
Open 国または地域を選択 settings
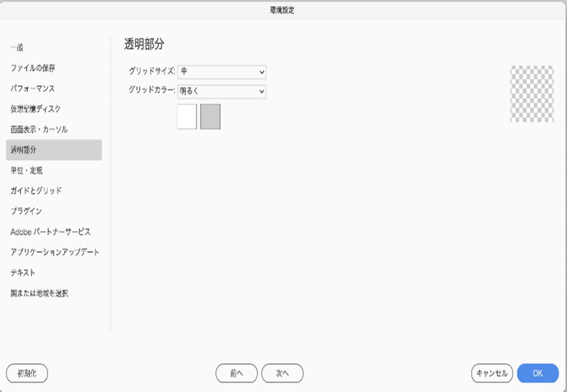39,293
